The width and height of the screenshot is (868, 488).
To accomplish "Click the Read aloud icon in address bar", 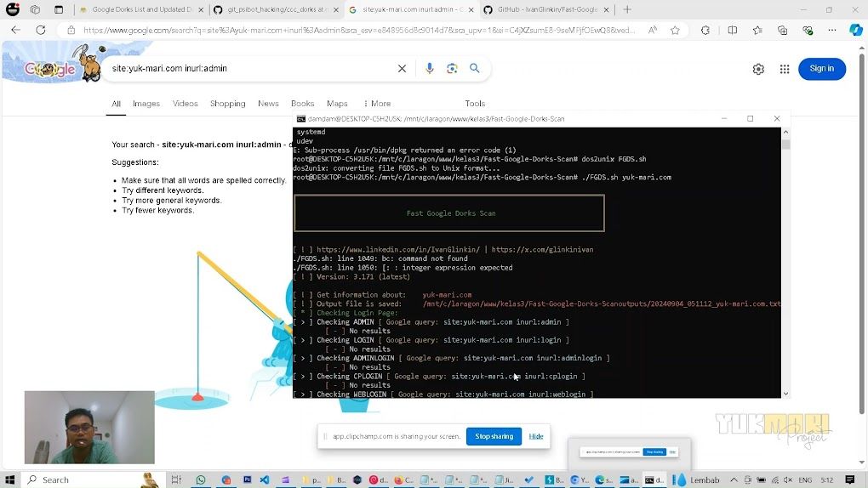I will click(x=653, y=30).
